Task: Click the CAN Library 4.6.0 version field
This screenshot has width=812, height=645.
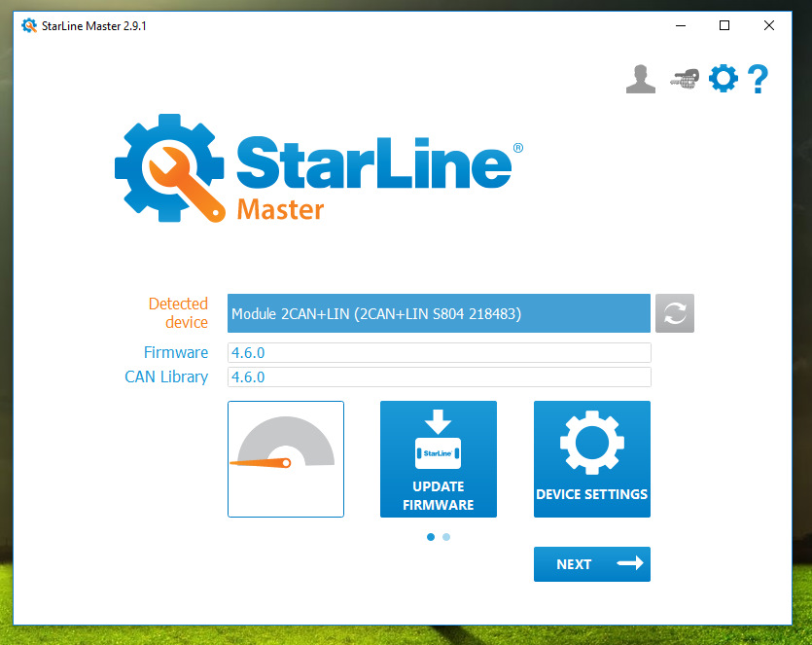Action: pos(440,377)
